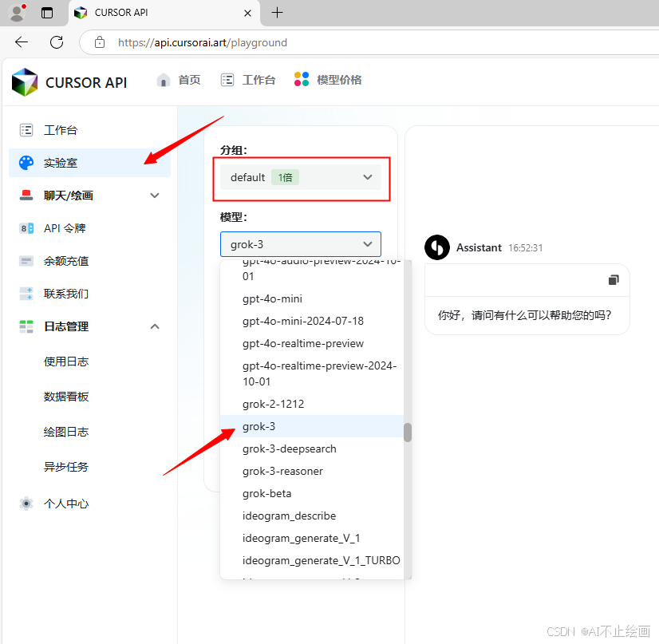Open the 分组 default group dropdown
The width and height of the screenshot is (659, 644).
(301, 177)
